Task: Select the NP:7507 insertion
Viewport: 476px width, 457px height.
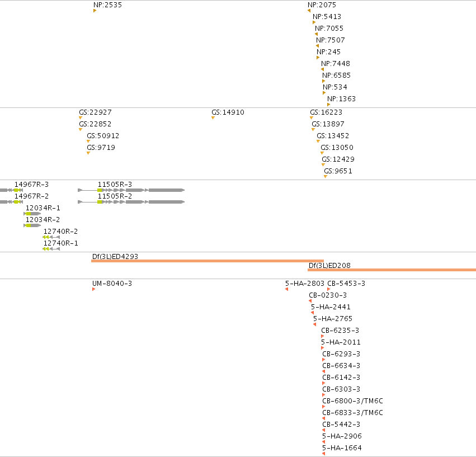Action: pyautogui.click(x=330, y=40)
